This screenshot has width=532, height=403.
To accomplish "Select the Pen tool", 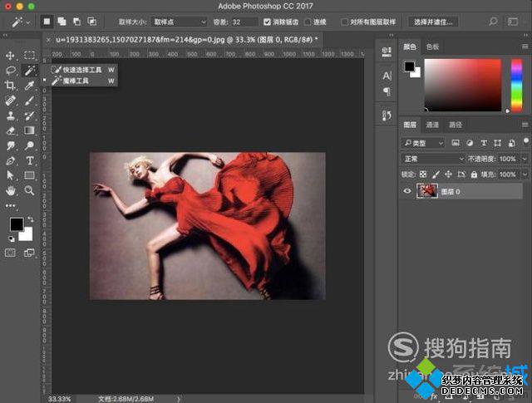I will [11, 161].
